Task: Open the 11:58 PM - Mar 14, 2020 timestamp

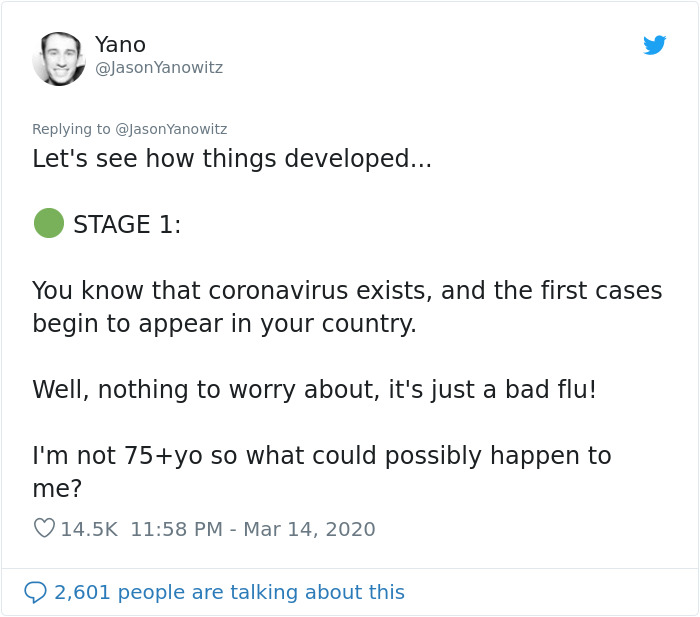Action: click(253, 529)
